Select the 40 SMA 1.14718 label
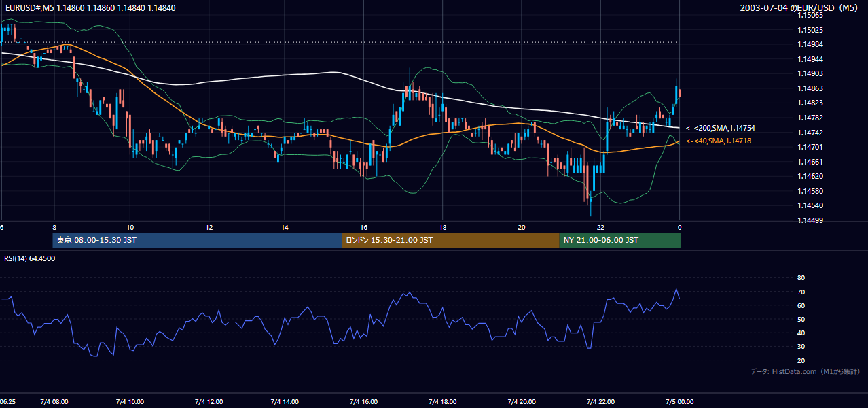Screen dimensions: 868x408 tap(719, 141)
